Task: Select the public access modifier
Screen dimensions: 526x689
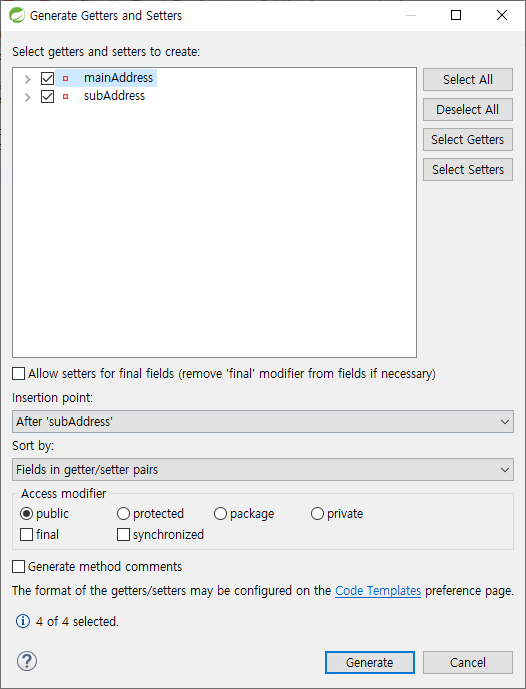Action: (x=27, y=513)
